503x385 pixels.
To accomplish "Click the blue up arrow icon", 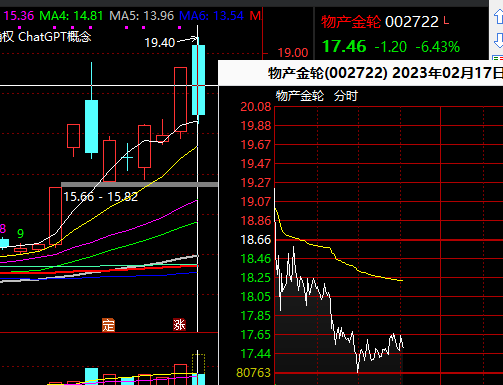I will coord(499,16).
